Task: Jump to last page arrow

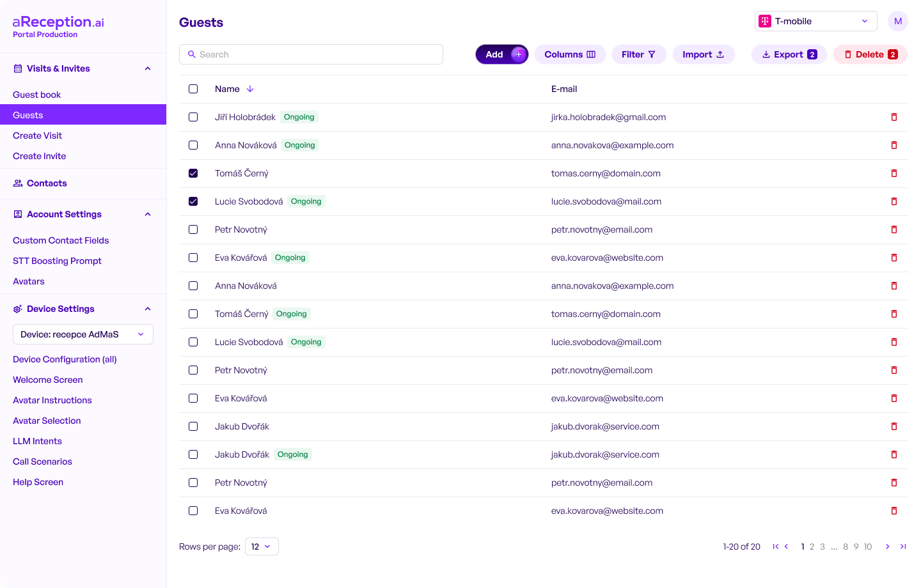Action: click(x=903, y=546)
